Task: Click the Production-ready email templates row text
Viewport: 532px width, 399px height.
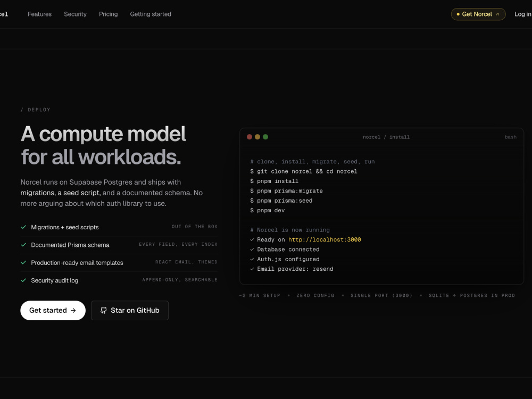Action: pos(77,263)
